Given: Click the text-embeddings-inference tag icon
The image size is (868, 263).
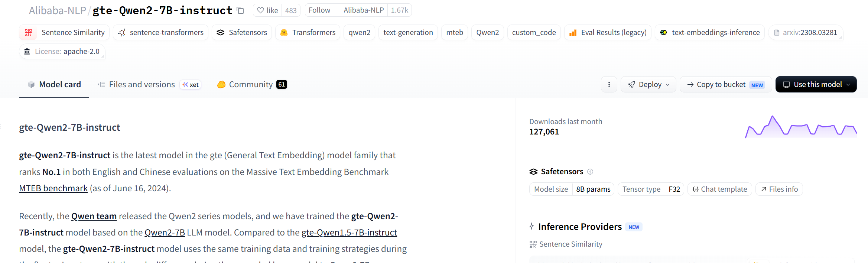Looking at the screenshot, I should coord(664,32).
